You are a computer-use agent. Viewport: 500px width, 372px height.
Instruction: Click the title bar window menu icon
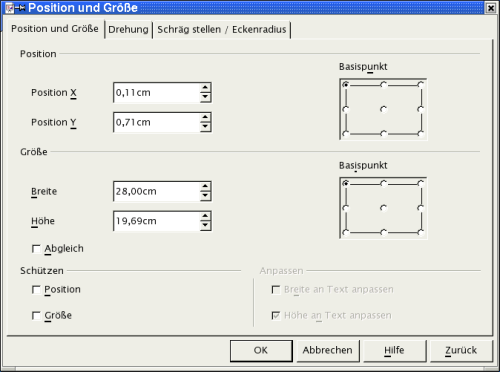coord(10,8)
